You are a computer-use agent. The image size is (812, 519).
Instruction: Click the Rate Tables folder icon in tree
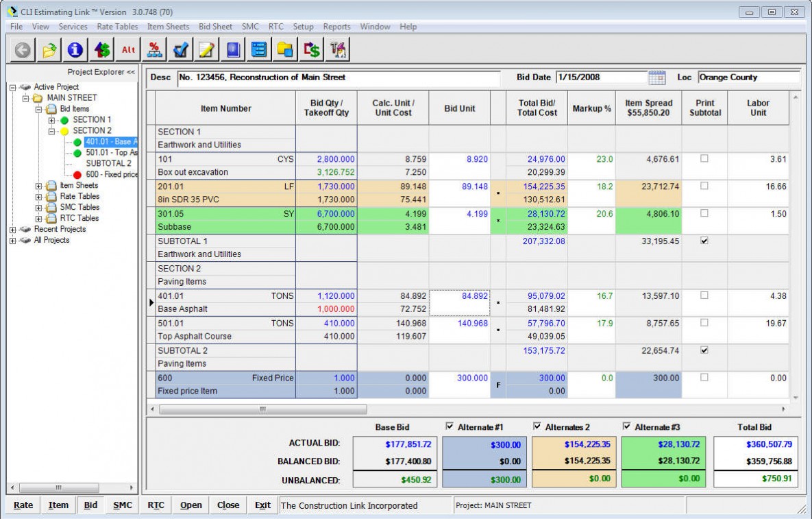click(x=52, y=196)
